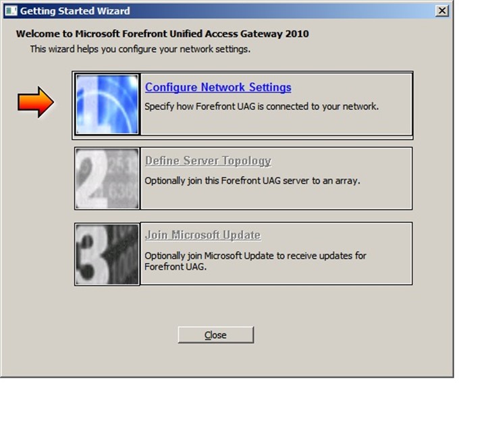This screenshot has width=492, height=448.
Task: Select the Join Microsoft Update link
Action: click(x=202, y=235)
